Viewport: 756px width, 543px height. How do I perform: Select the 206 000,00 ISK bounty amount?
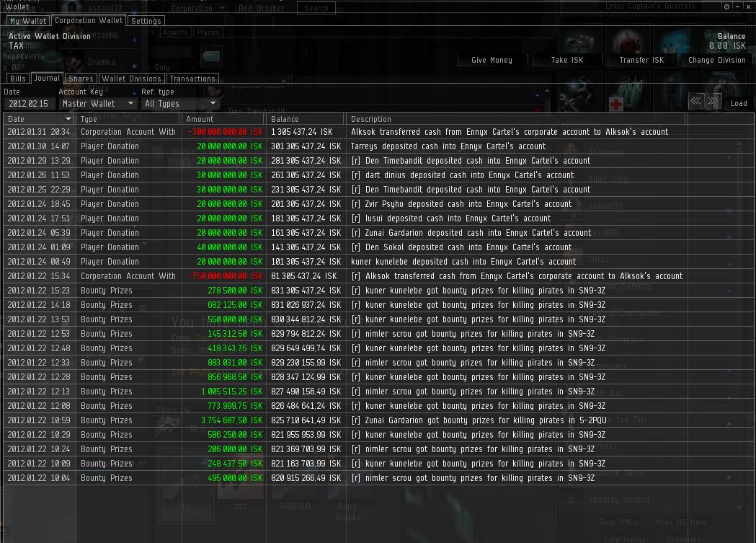tap(235, 450)
